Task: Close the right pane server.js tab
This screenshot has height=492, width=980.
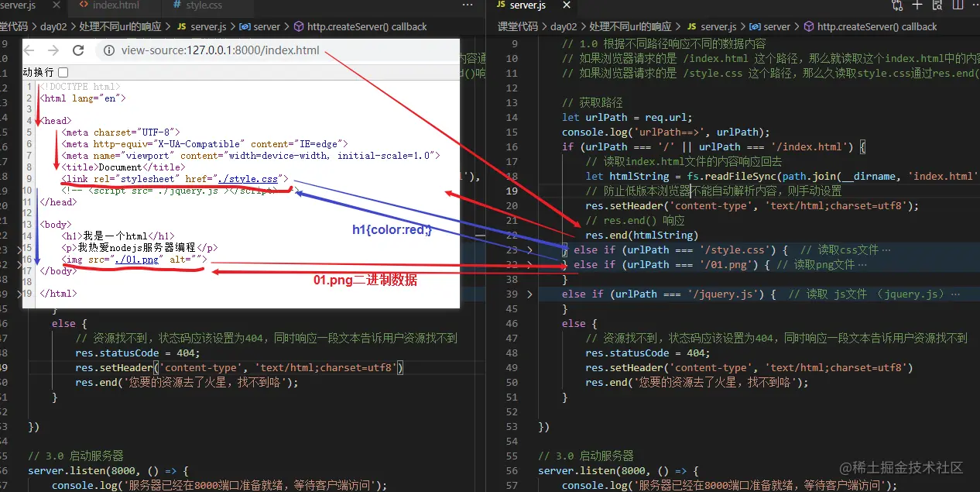Action: coord(567,5)
